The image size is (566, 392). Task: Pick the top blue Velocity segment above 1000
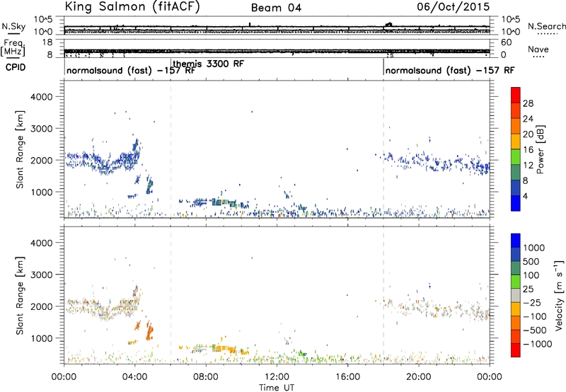516,241
